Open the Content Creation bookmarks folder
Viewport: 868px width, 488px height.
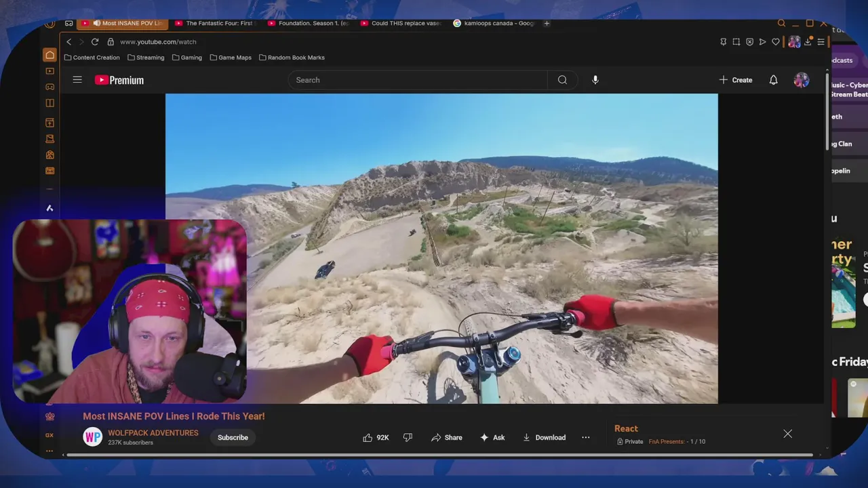(92, 58)
